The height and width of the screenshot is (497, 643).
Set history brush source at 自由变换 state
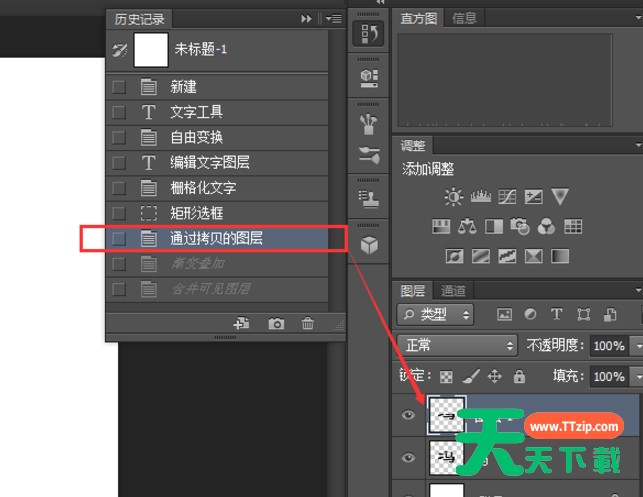119,137
